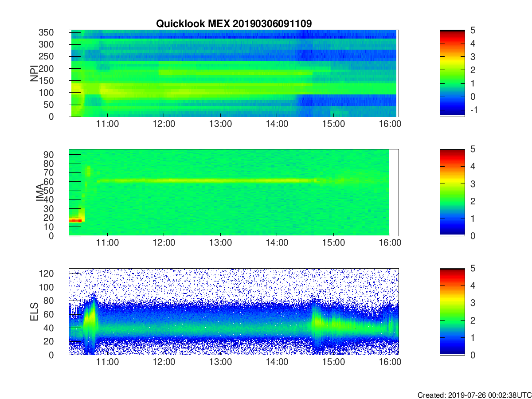This screenshot has width=532, height=399.
Task: Click the NPI spectrogram panel
Action: [x=234, y=73]
